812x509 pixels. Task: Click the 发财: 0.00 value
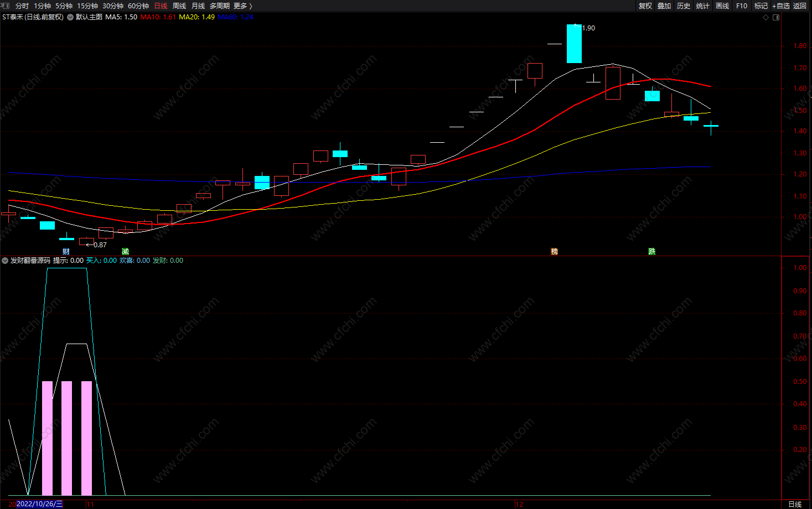pos(168,261)
